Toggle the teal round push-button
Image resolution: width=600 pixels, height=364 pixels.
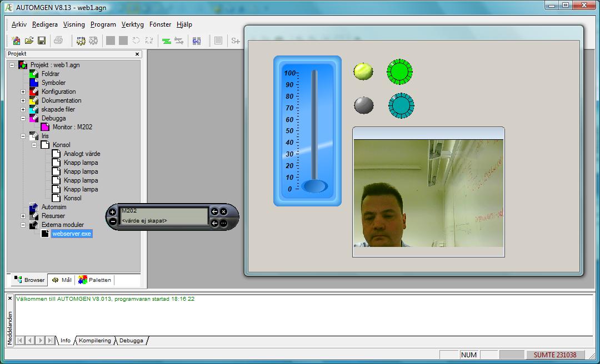[x=402, y=105]
